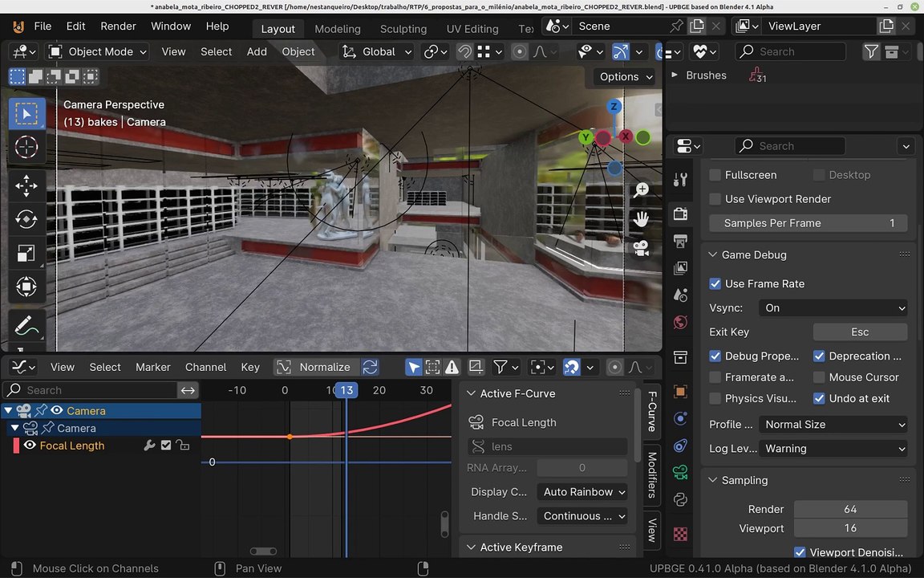Open the Texture properties tab
The image size is (924, 578).
(x=681, y=535)
